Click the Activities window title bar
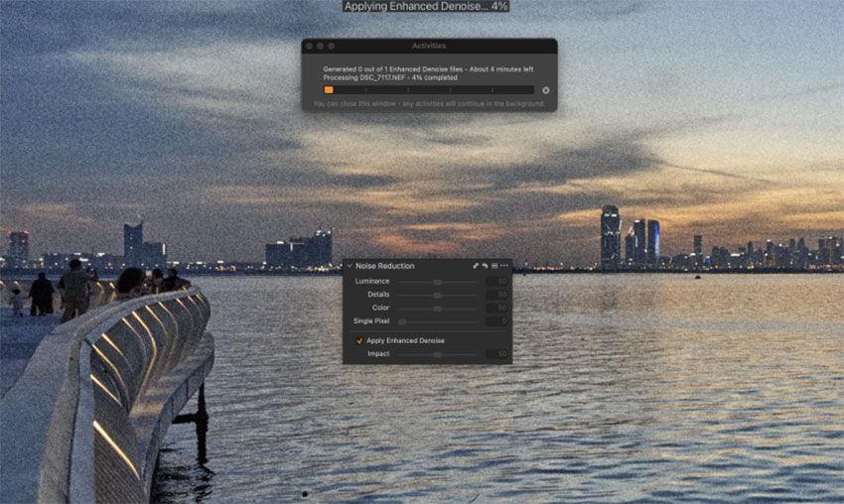The image size is (844, 504). tap(429, 46)
